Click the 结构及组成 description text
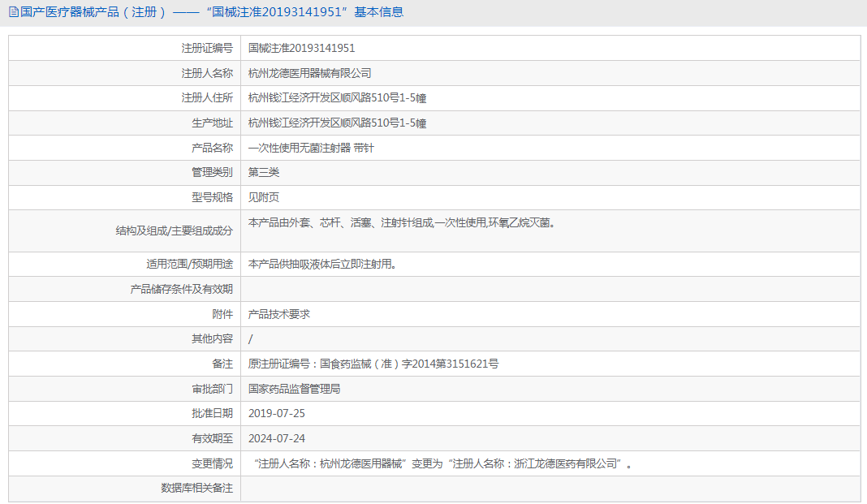867x504 pixels. [401, 222]
